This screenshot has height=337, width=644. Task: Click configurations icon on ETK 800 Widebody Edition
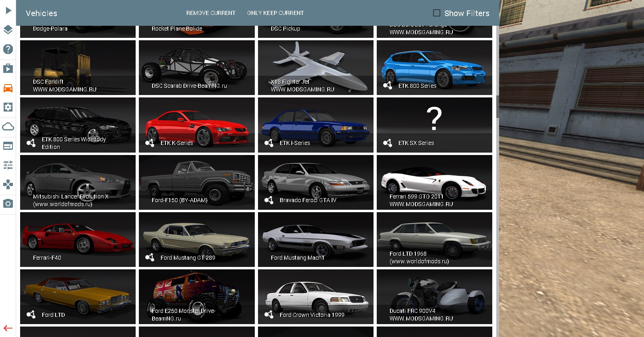[31, 143]
